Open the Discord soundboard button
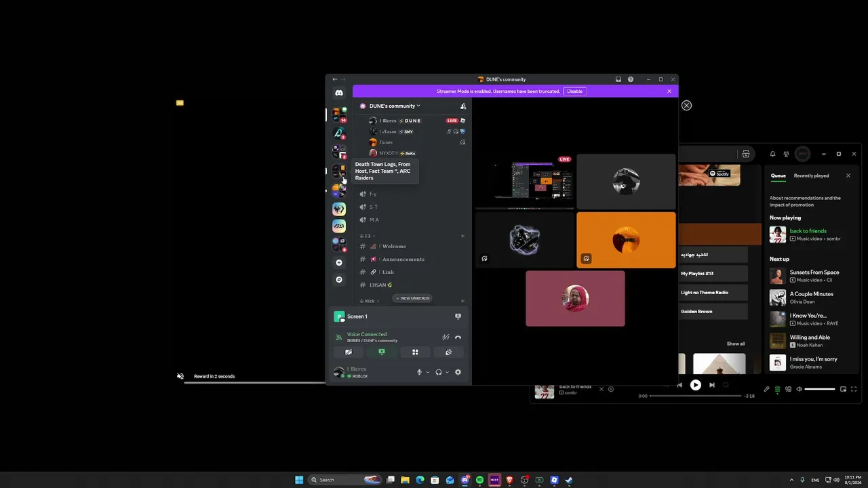Screen dimensions: 868x488 pyautogui.click(x=448, y=352)
